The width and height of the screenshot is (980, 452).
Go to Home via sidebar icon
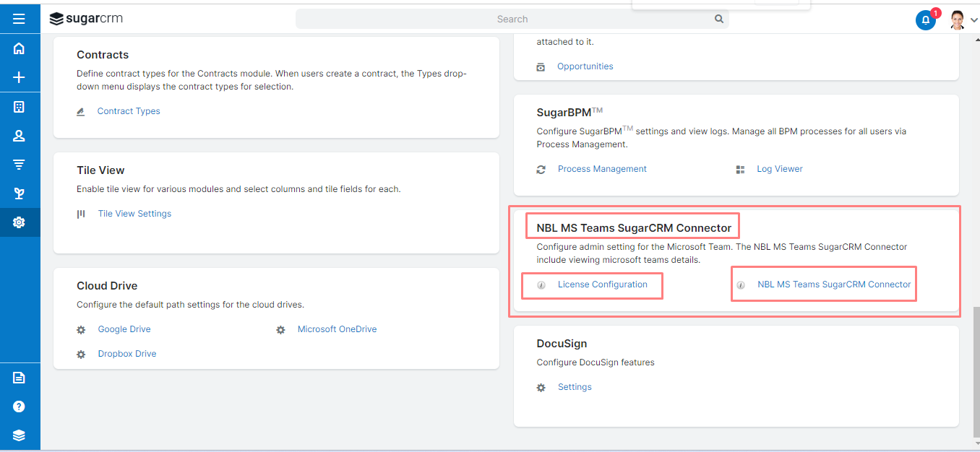20,48
